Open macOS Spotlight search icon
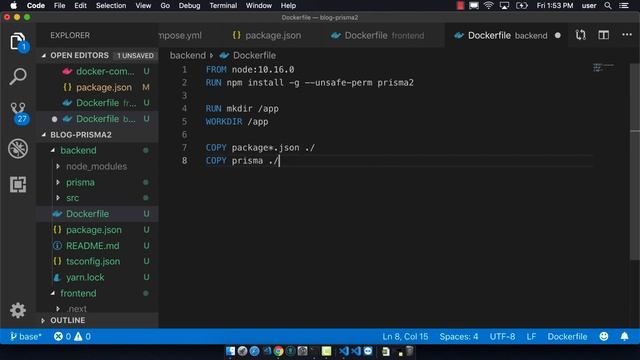640x360 pixels. click(x=608, y=6)
